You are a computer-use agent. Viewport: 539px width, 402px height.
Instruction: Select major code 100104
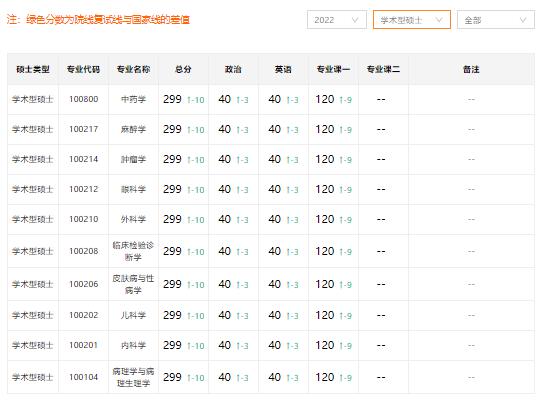coord(84,377)
